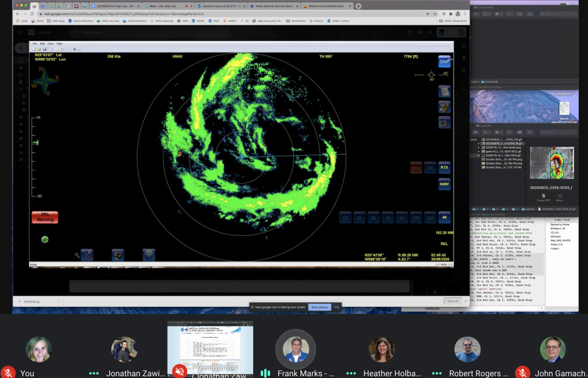Select the 10 NM range button

[x=345, y=218]
